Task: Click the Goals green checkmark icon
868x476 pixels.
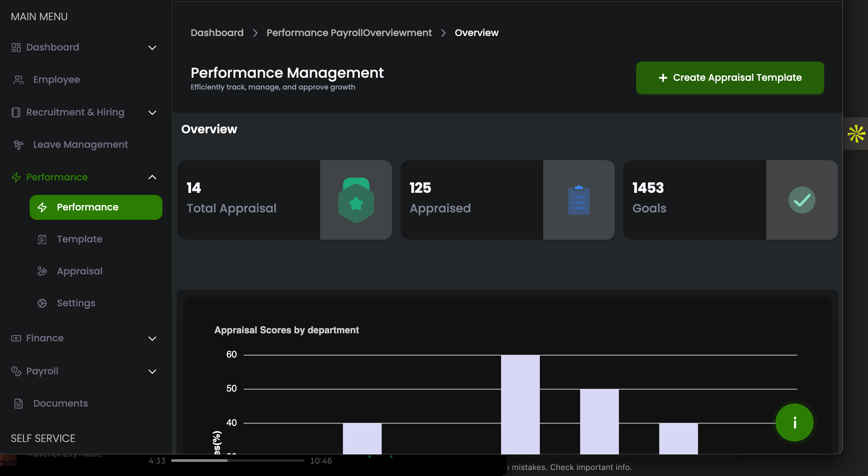Action: 802,200
